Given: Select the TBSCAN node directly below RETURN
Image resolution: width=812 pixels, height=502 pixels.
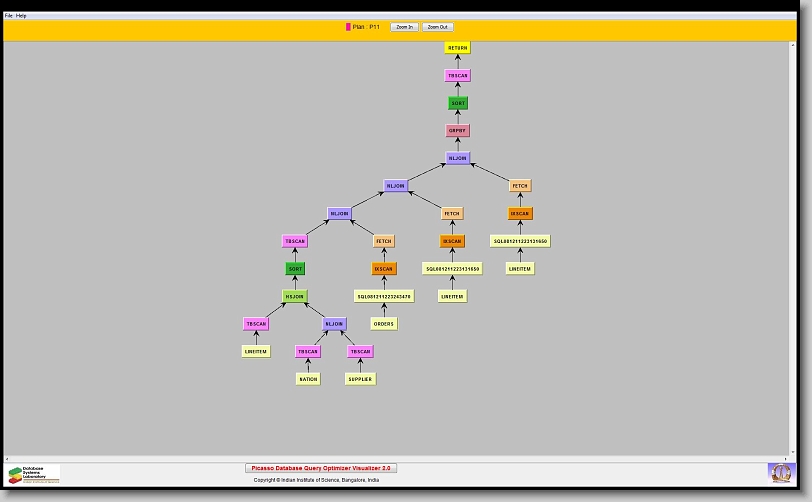Looking at the screenshot, I should coord(457,76).
